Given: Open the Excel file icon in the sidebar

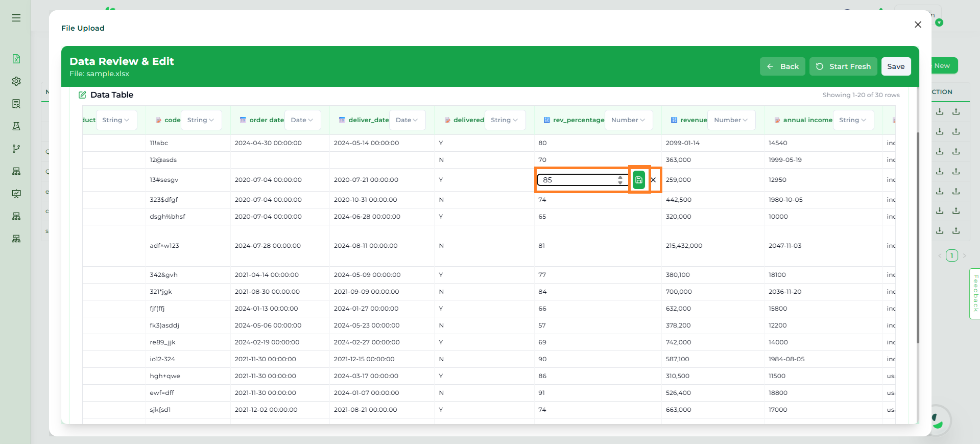Looking at the screenshot, I should point(16,59).
